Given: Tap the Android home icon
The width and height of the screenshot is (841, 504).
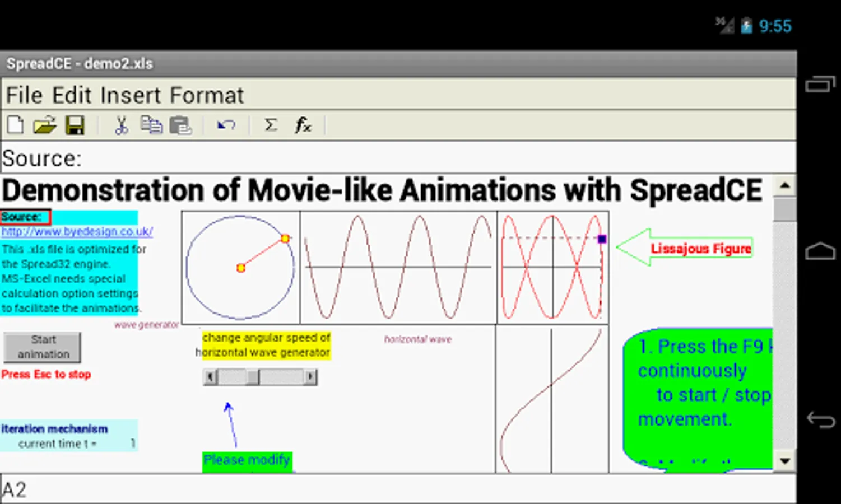Looking at the screenshot, I should (820, 251).
